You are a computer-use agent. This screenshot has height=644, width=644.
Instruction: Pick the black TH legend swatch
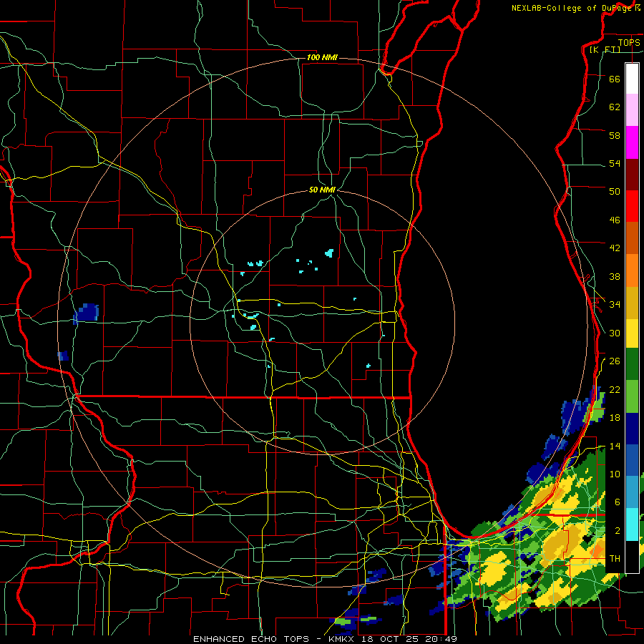click(x=632, y=556)
